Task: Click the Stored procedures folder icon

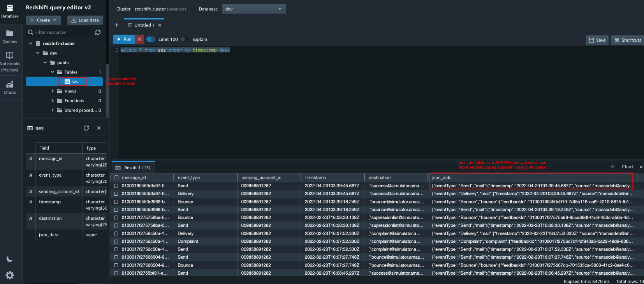Action: point(60,110)
